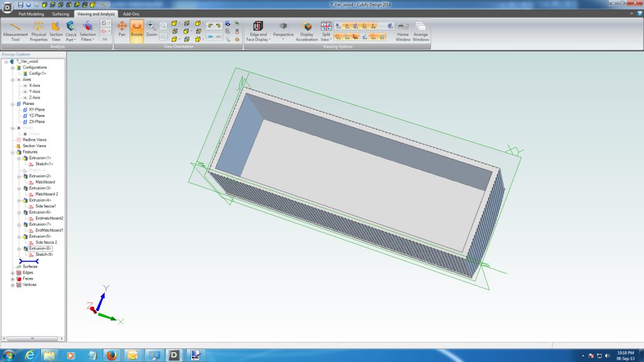644x362 pixels.
Task: Activate the Section View tool
Action: point(57,30)
